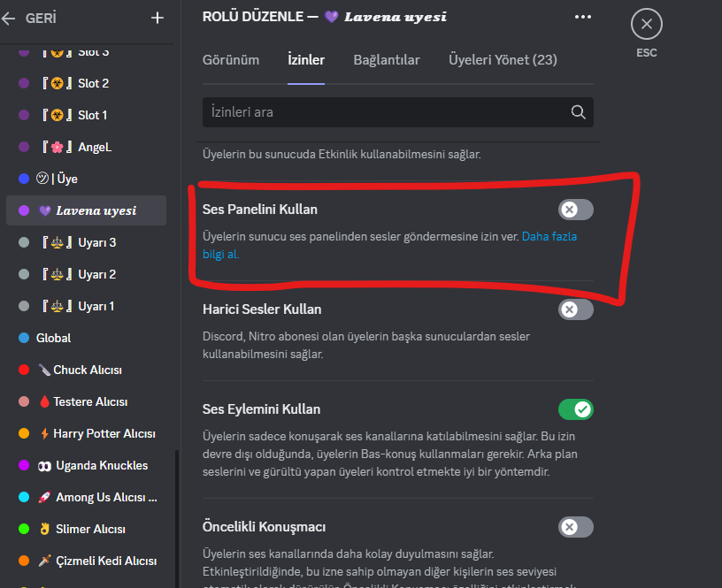
Task: Switch to the Görünüm tab
Action: pyautogui.click(x=231, y=60)
